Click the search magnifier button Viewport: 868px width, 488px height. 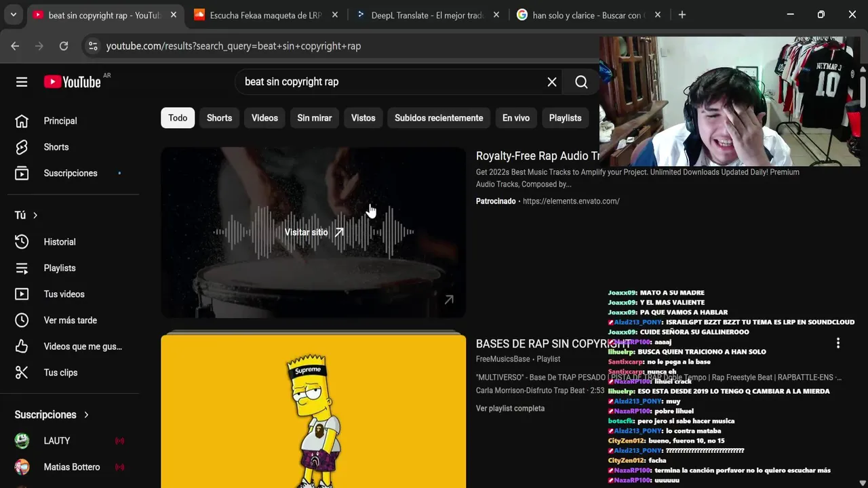point(581,82)
